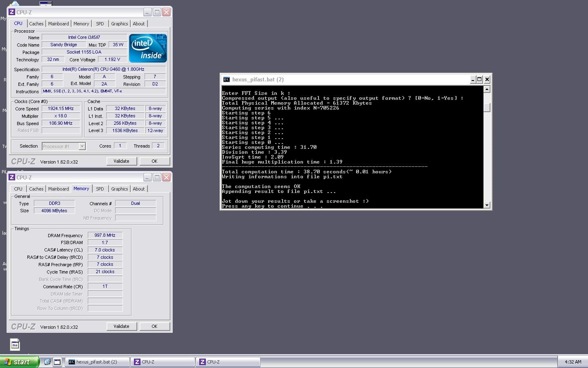Open the Start menu

(20, 362)
